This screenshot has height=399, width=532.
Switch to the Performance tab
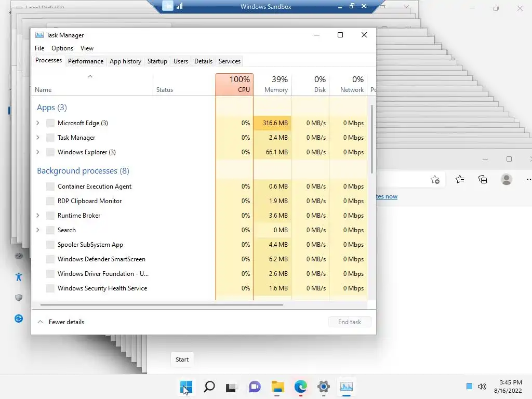[86, 61]
